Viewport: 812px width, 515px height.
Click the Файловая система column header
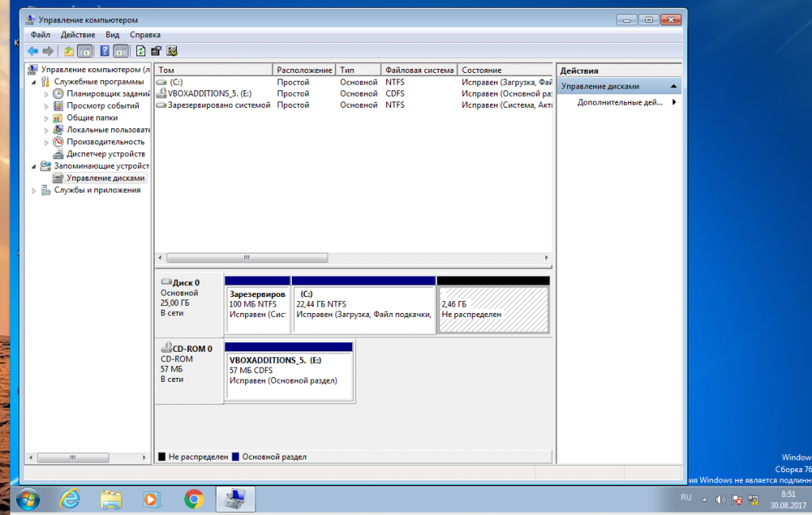click(x=419, y=70)
